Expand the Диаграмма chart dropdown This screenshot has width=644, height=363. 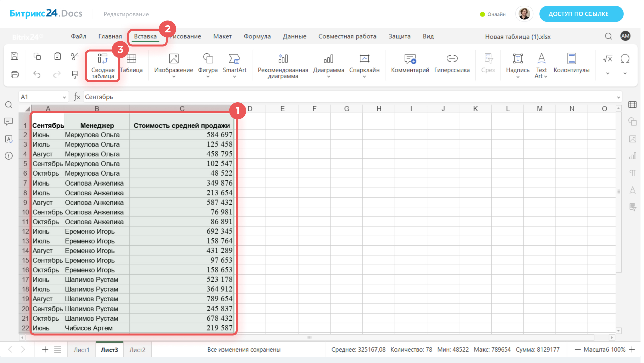pos(328,77)
